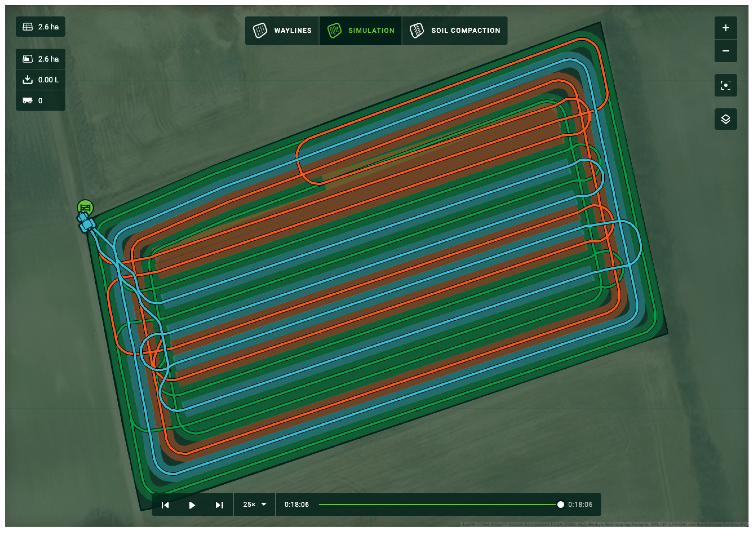
Task: Click the trailer count stat
Action: (41, 101)
